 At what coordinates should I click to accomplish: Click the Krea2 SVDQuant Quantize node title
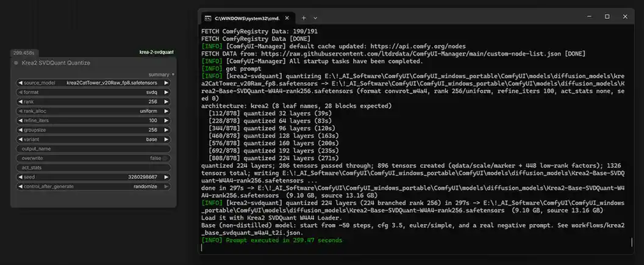[56, 63]
